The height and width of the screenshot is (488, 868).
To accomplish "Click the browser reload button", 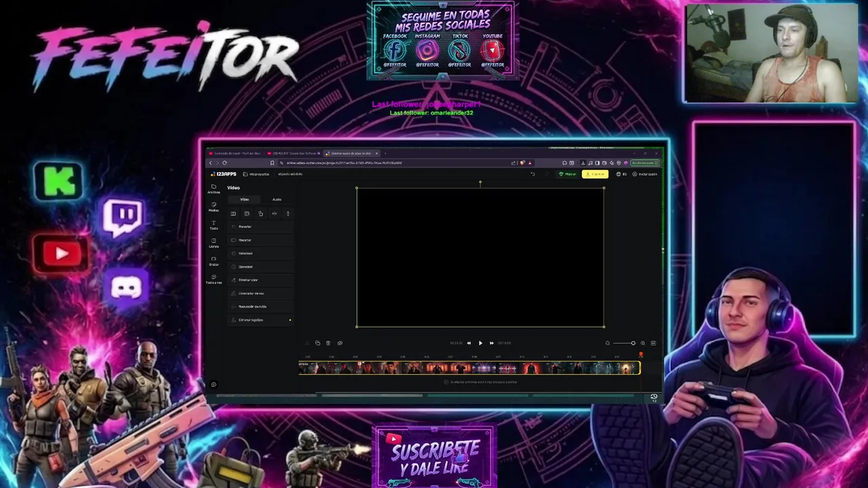I will [x=224, y=163].
